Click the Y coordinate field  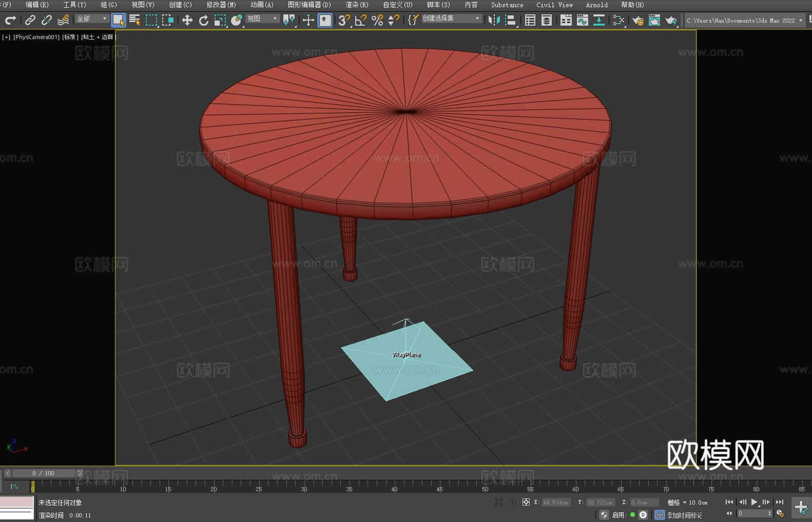[600, 502]
